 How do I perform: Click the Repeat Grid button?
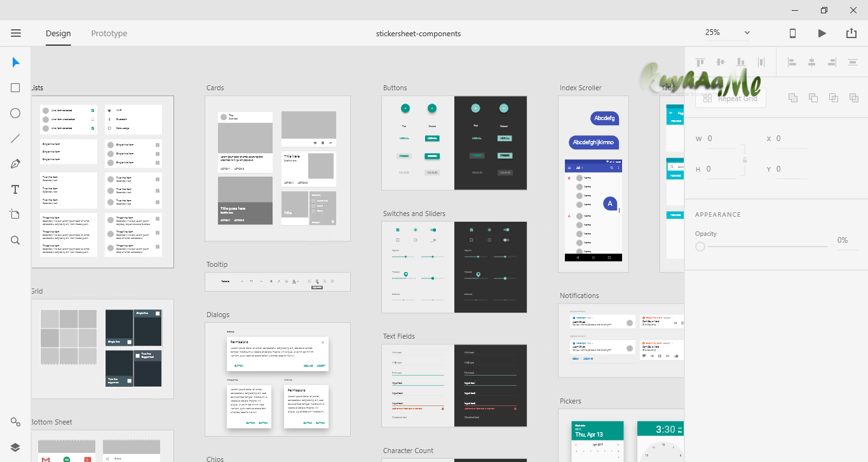[730, 98]
